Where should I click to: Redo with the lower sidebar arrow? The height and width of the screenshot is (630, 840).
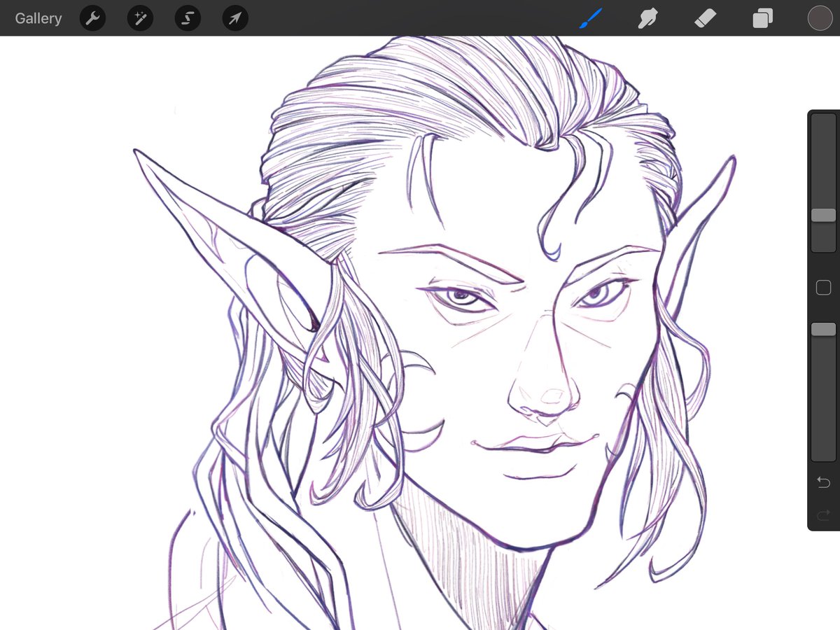(823, 516)
